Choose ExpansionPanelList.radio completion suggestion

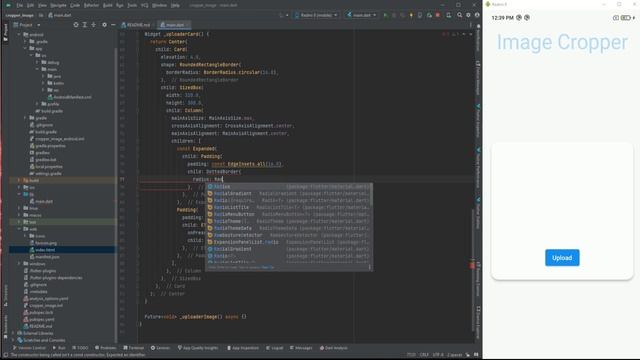(x=288, y=242)
